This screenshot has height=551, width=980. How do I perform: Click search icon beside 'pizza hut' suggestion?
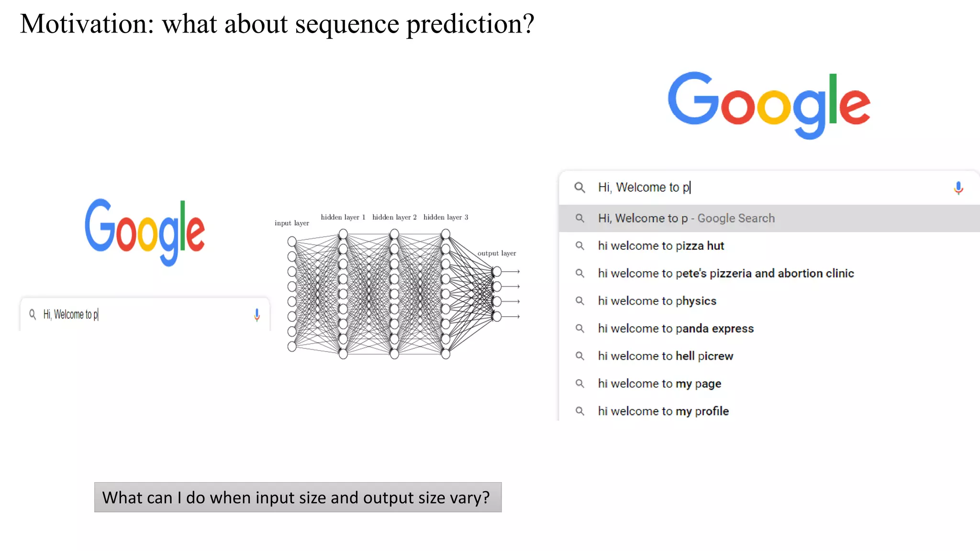click(579, 246)
